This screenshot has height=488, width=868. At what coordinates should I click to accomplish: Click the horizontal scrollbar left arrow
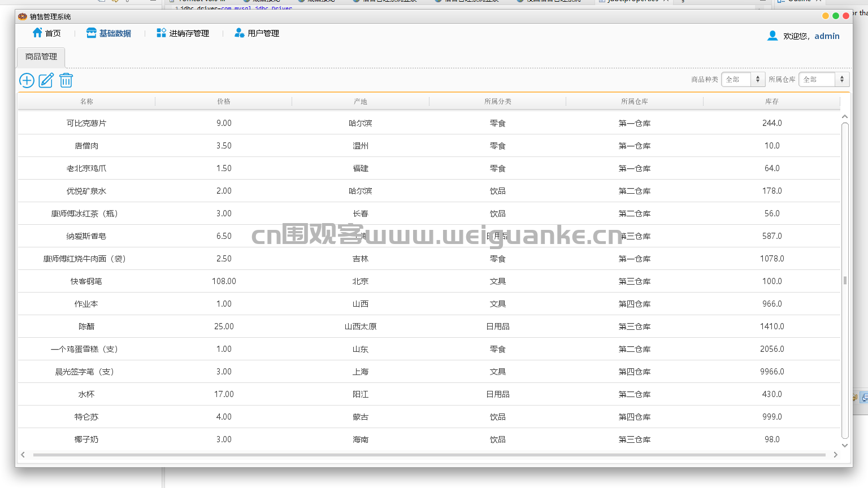(x=23, y=455)
